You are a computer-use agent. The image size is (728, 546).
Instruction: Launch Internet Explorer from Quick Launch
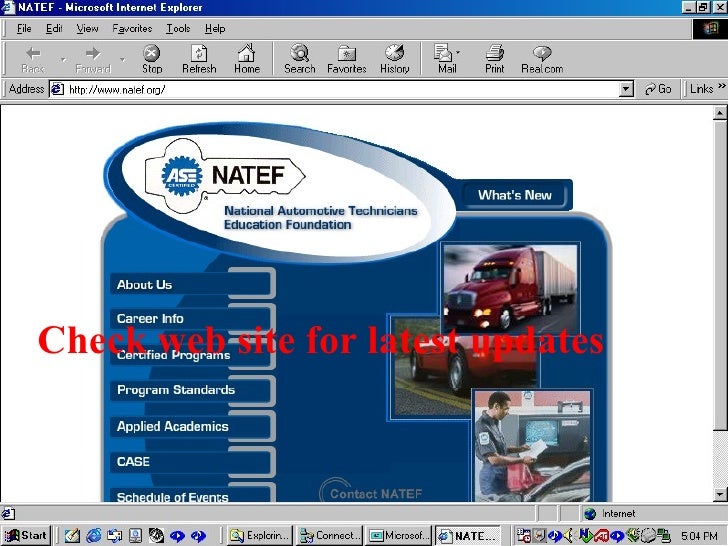pyautogui.click(x=93, y=535)
